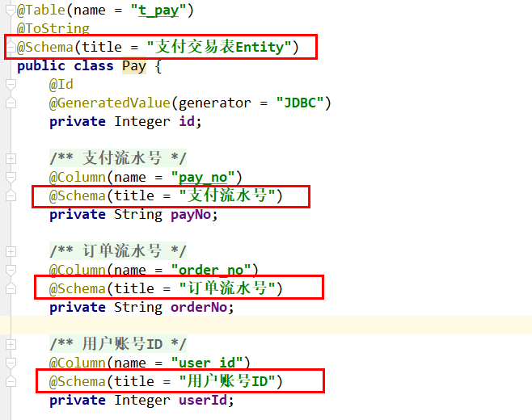This screenshot has width=532, height=420.
Task: Click fold marker beside @Column user_id line
Action: click(11, 363)
